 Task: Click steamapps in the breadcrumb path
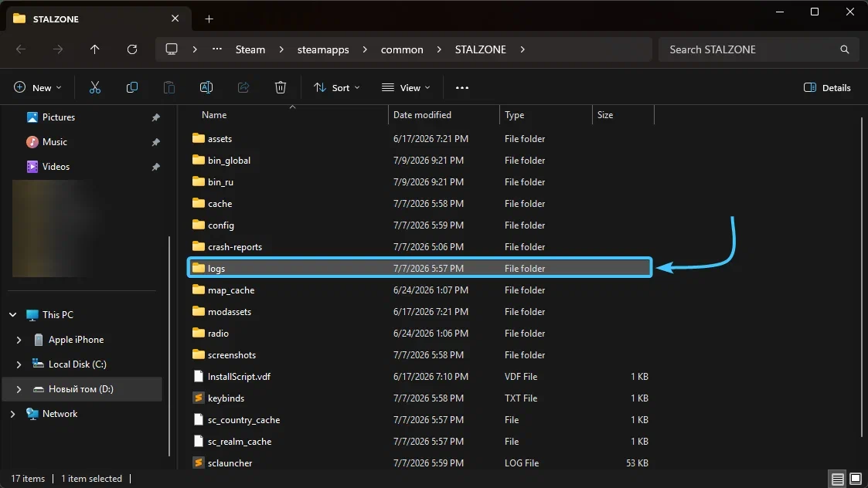323,49
